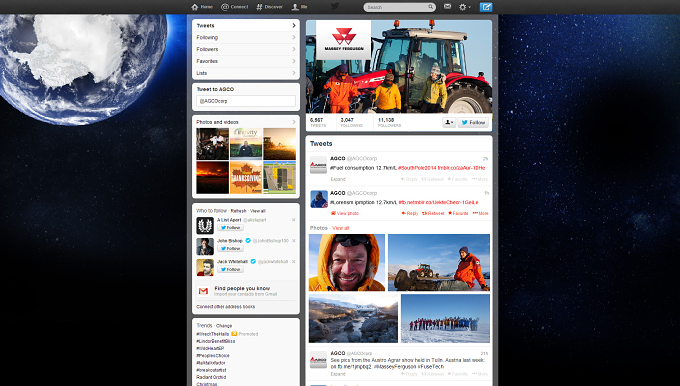Follow John Bishop

(x=230, y=249)
